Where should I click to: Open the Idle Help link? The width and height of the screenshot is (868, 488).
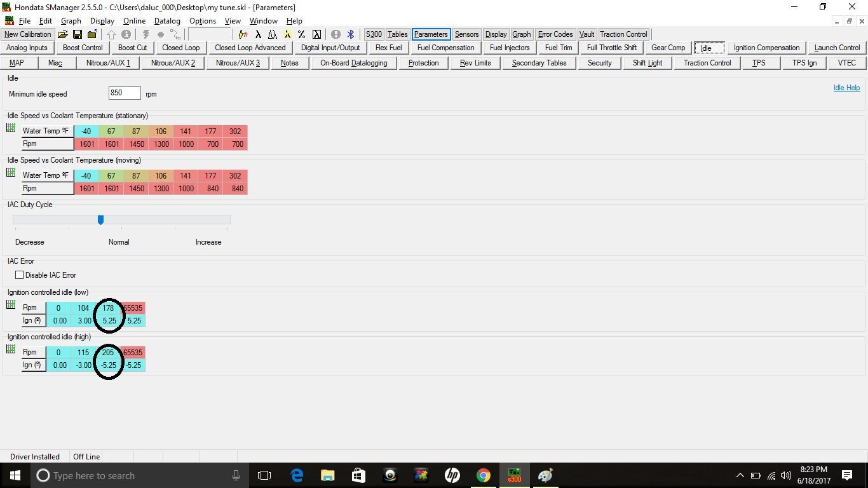[x=846, y=88]
